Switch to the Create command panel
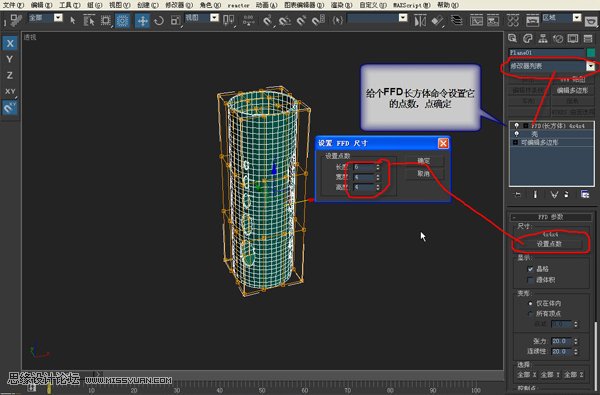Viewport: 600px width, 395px height. pyautogui.click(x=512, y=38)
